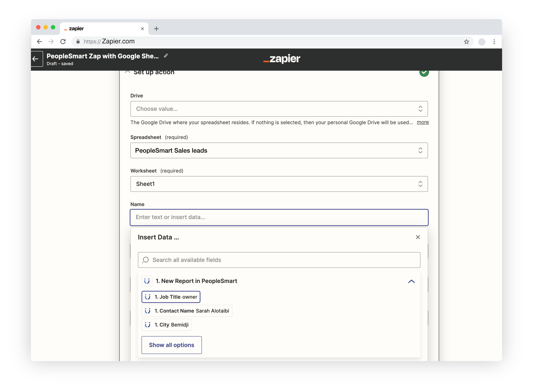Collapse the Set up action section

click(x=128, y=72)
